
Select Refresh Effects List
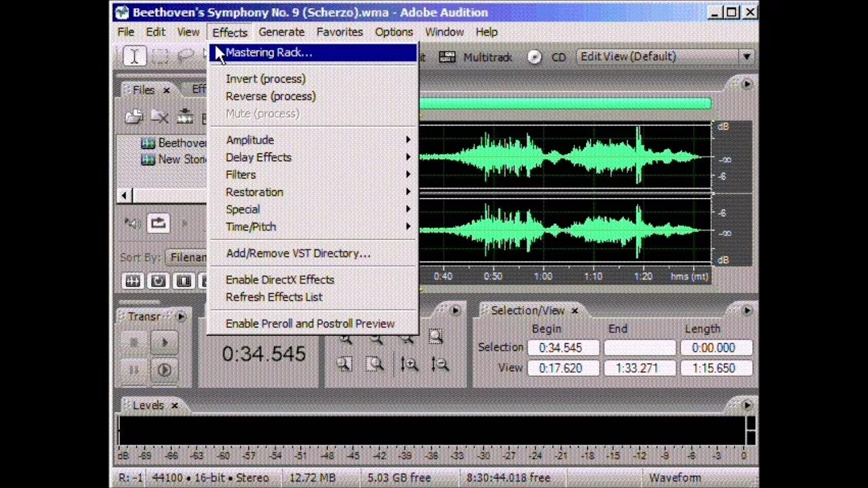click(x=313, y=297)
